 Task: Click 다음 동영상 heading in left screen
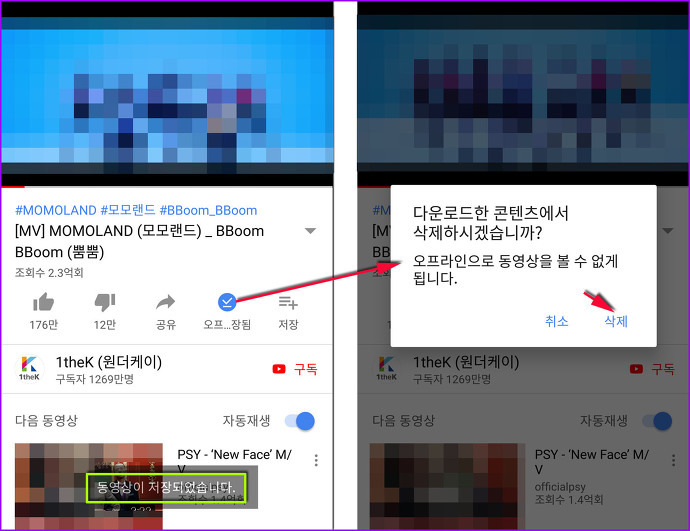tap(46, 421)
